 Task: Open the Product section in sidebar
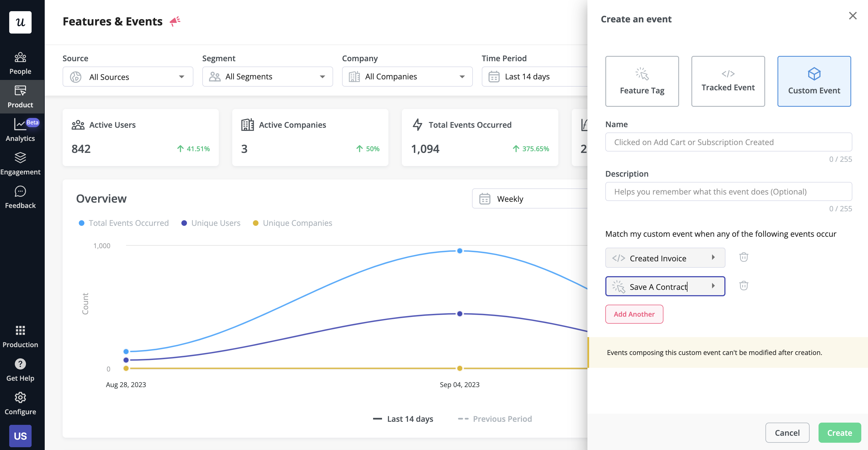[20, 97]
